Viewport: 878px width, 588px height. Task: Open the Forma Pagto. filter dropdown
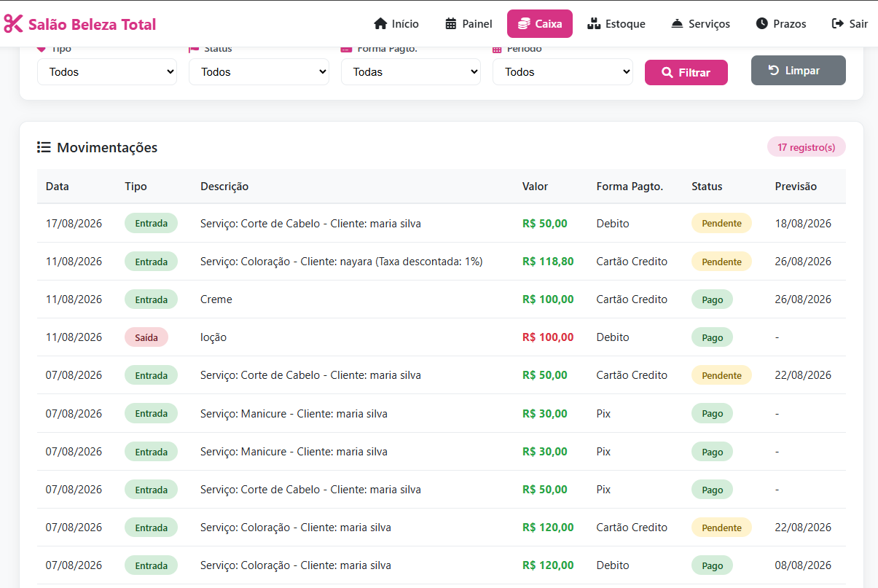[411, 72]
